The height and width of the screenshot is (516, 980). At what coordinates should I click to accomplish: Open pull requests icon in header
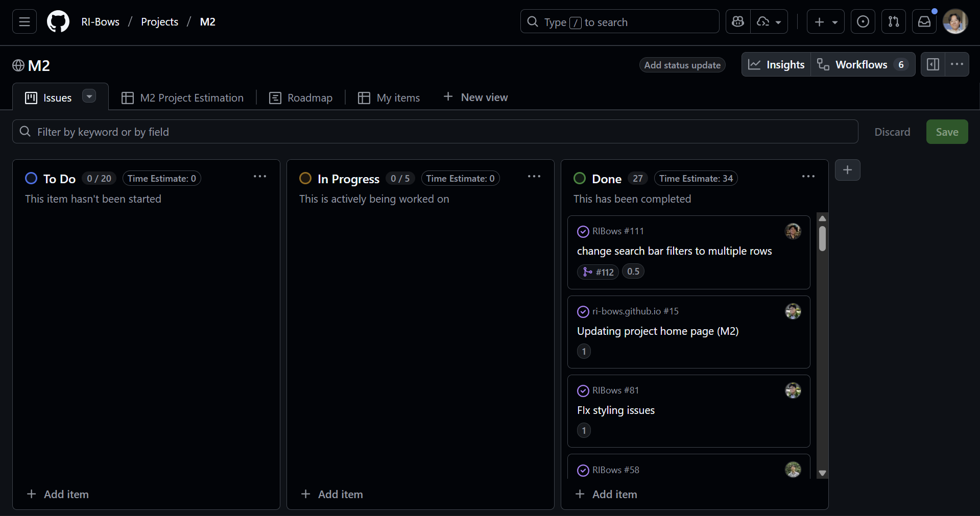pyautogui.click(x=893, y=22)
